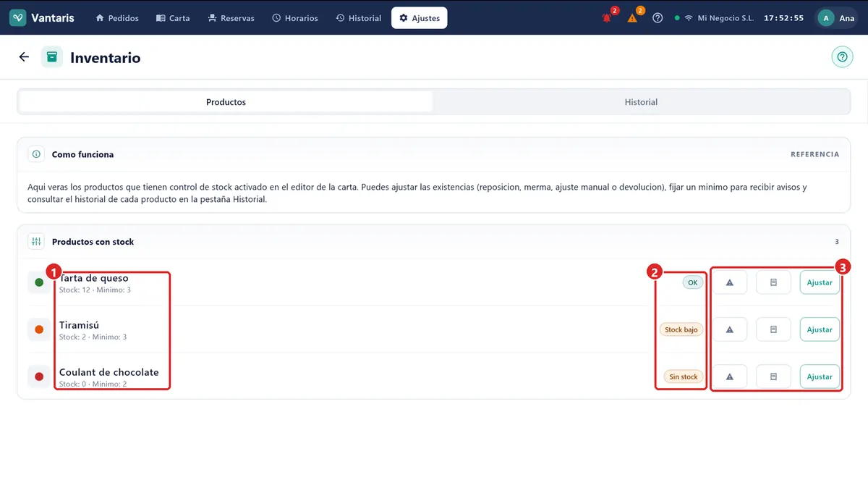Go back with the left arrow
Image resolution: width=868 pixels, height=501 pixels.
pos(24,57)
